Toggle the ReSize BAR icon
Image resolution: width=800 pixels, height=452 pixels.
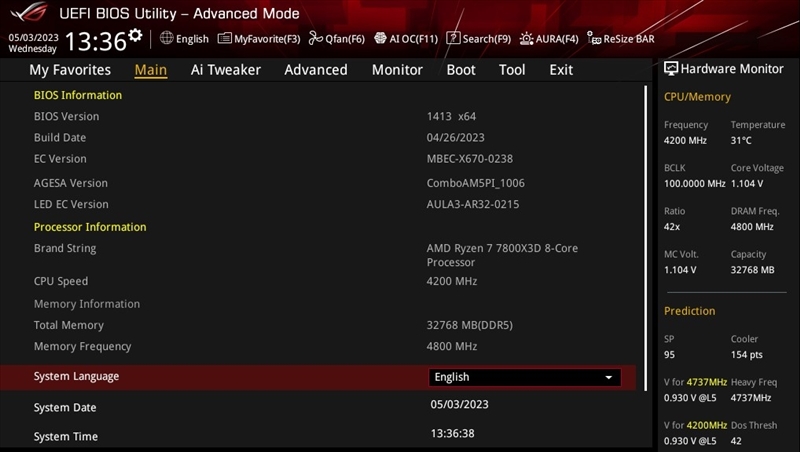[594, 38]
